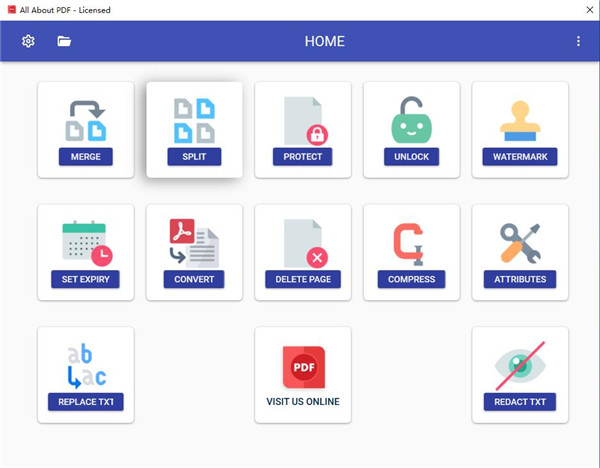Click the Compress clamp icon
Screen dimensions: 600x468
pos(409,244)
